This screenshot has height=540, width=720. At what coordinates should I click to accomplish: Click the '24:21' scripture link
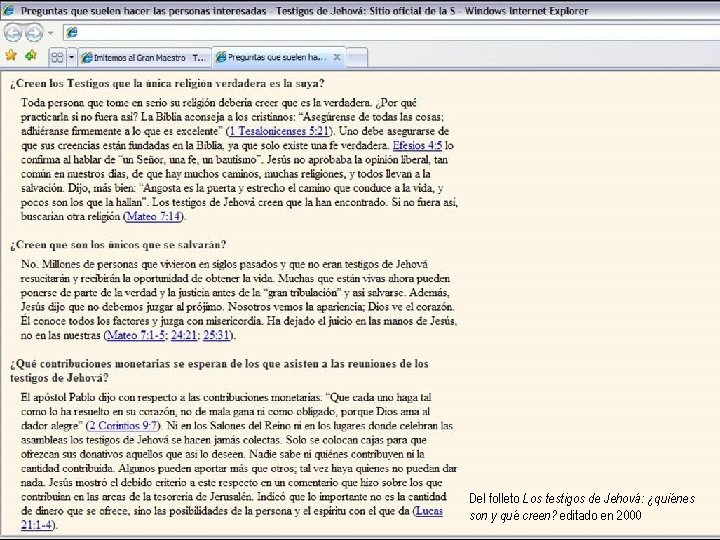point(184,335)
